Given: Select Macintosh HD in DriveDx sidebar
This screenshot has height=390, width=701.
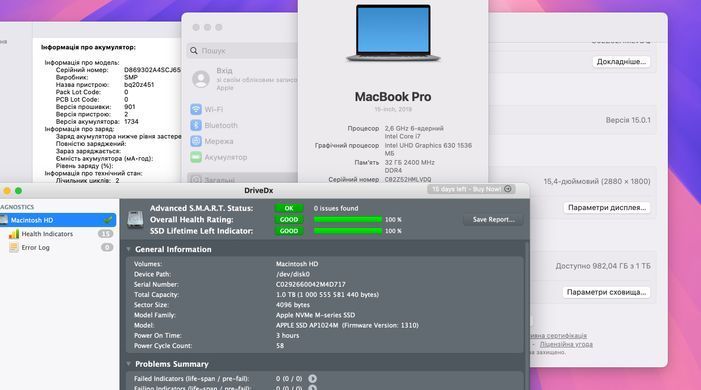Looking at the screenshot, I should pyautogui.click(x=57, y=220).
